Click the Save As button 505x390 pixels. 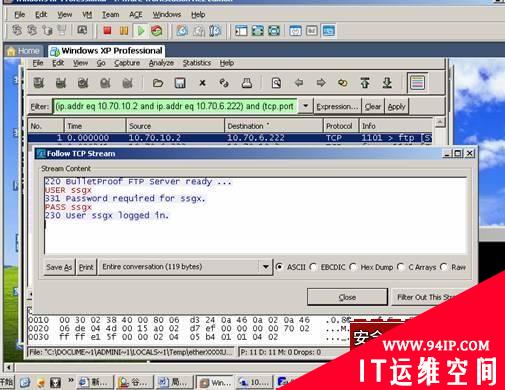pyautogui.click(x=59, y=267)
